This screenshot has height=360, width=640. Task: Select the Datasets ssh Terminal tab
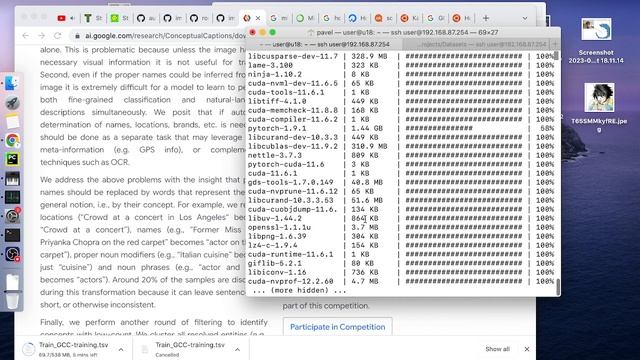[476, 44]
